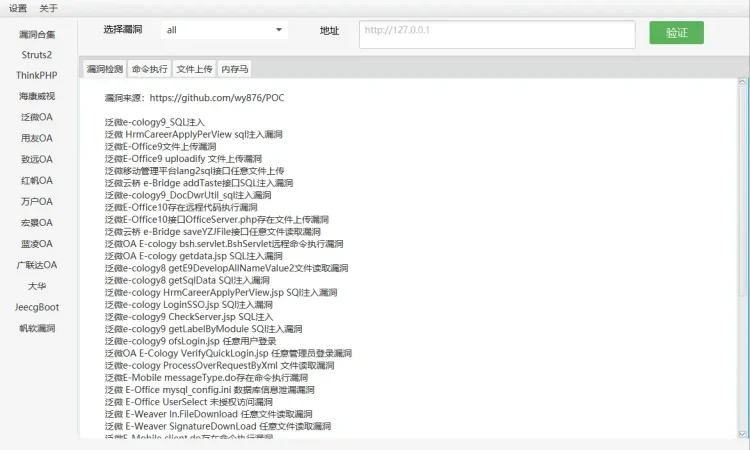Click E-Office UserSelect 未授权访问漏洞 line
The image size is (750, 450).
(188, 402)
